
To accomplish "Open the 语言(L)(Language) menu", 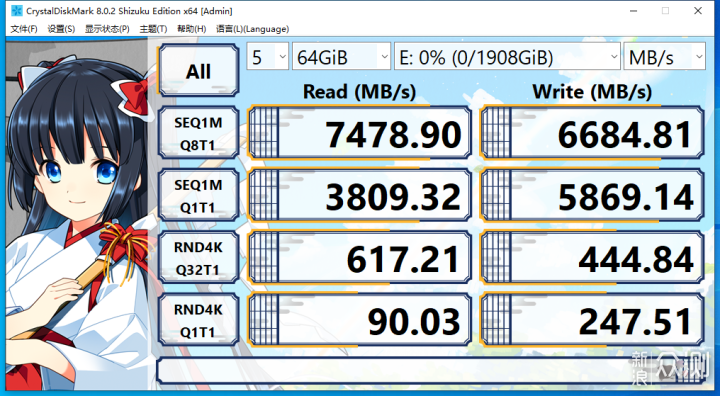I will point(252,29).
